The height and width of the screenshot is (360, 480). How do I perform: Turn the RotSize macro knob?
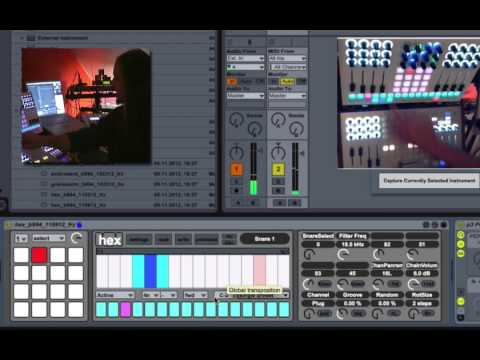click(x=413, y=313)
